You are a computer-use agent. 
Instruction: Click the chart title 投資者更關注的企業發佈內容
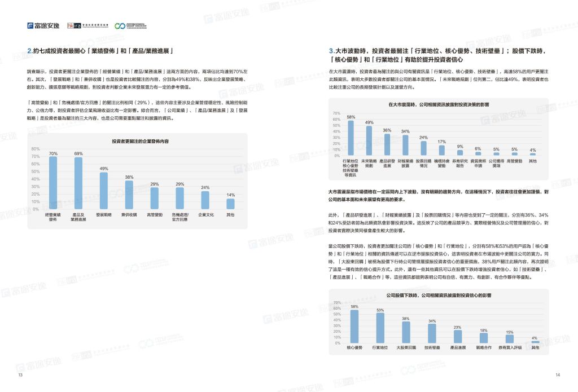point(140,141)
